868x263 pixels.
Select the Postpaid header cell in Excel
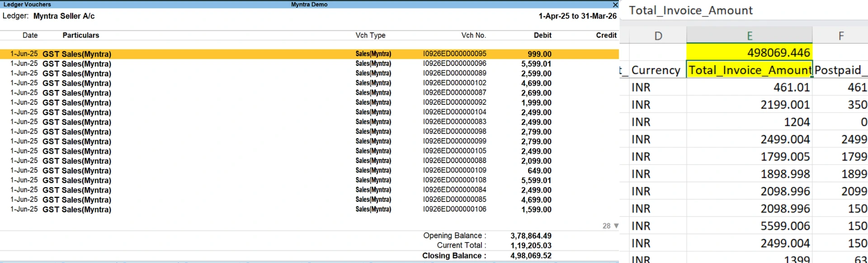click(840, 70)
